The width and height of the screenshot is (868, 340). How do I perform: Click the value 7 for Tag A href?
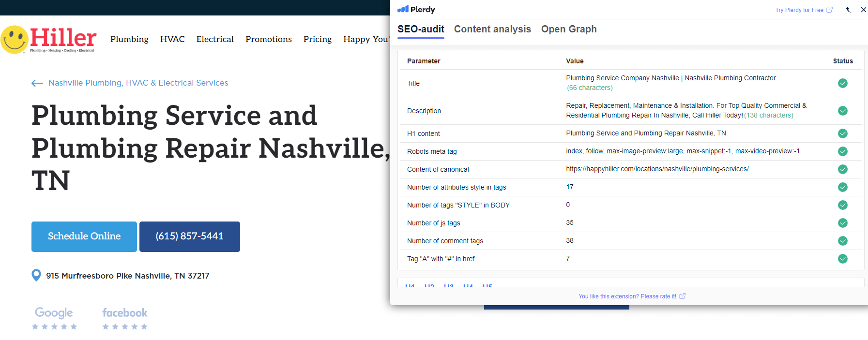coord(568,258)
